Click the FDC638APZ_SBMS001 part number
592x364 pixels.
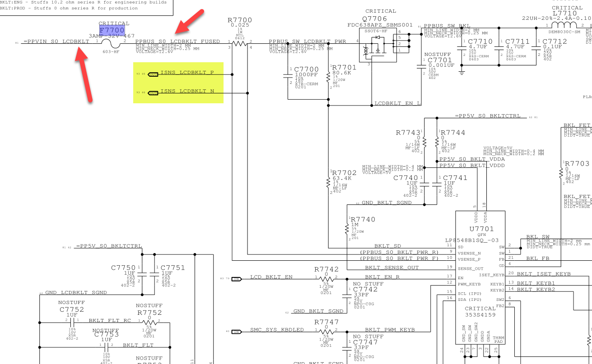coord(380,24)
